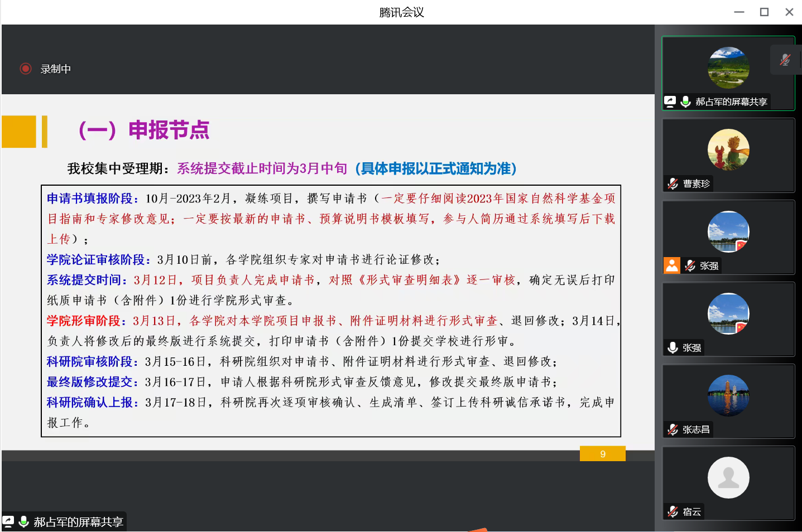Toggle the muted microphone button on 郝占军's tile
This screenshot has width=802, height=532.
(785, 60)
